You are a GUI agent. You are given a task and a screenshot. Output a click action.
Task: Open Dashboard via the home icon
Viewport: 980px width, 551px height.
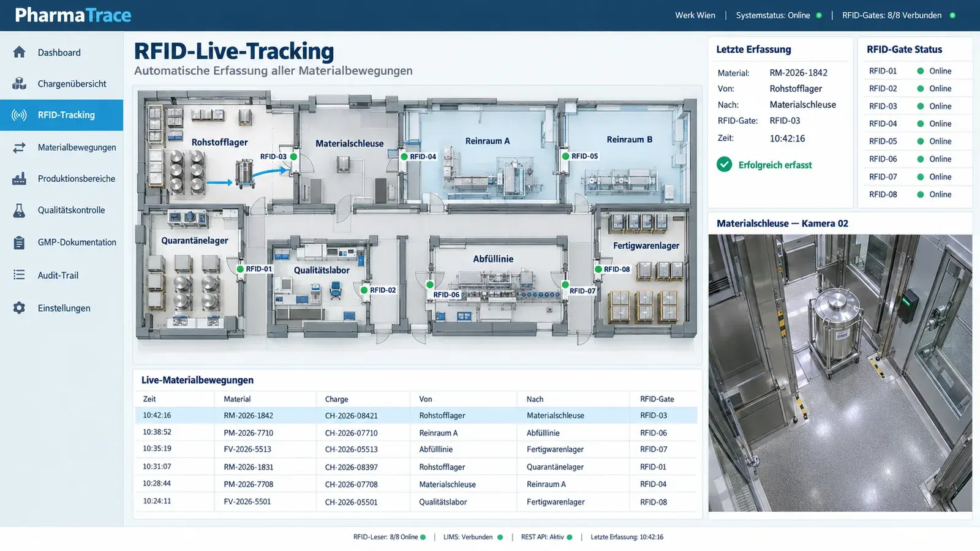click(19, 52)
